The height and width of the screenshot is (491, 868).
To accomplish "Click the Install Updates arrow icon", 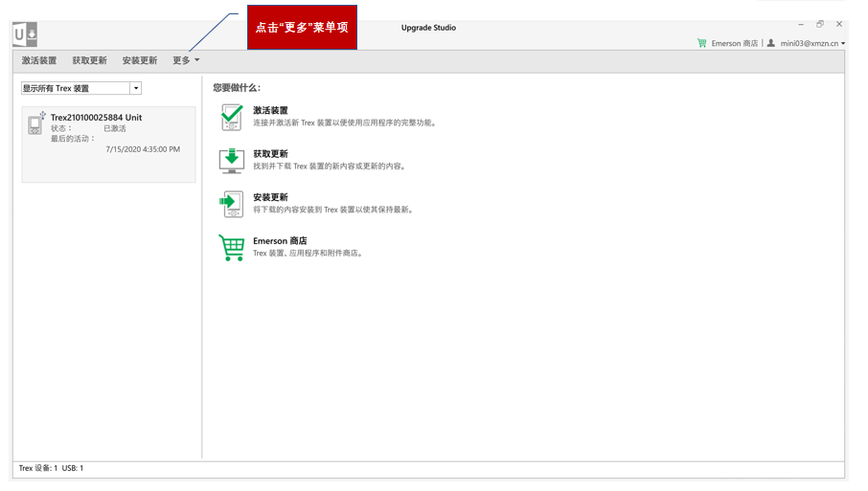I will pos(232,204).
